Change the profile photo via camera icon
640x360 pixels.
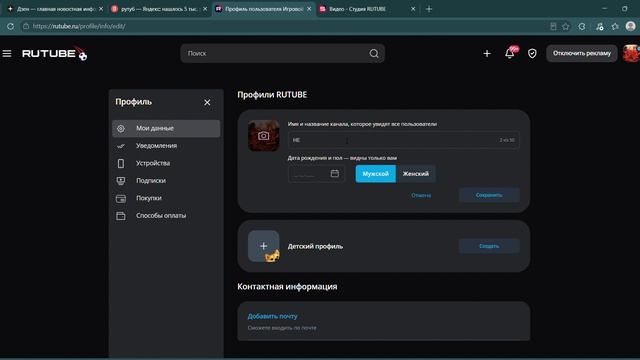264,136
